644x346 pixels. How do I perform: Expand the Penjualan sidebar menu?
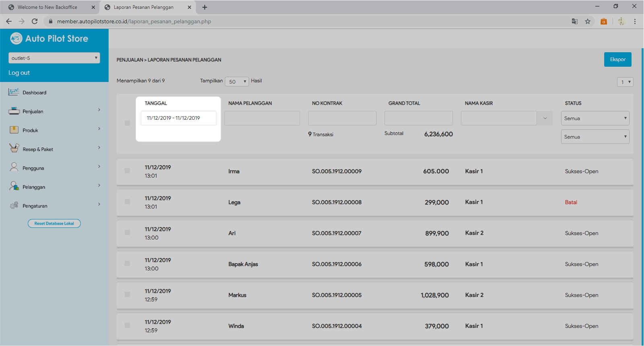pos(54,111)
